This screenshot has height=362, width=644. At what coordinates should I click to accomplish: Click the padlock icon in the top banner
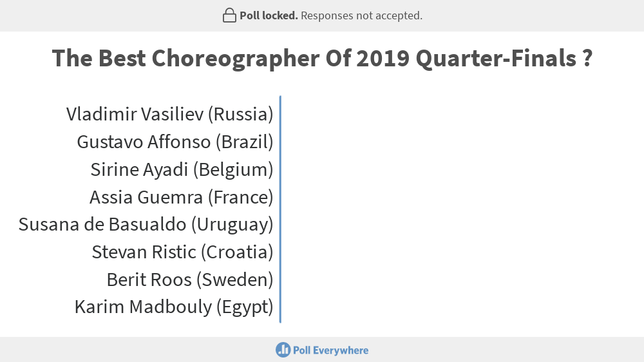click(x=229, y=15)
